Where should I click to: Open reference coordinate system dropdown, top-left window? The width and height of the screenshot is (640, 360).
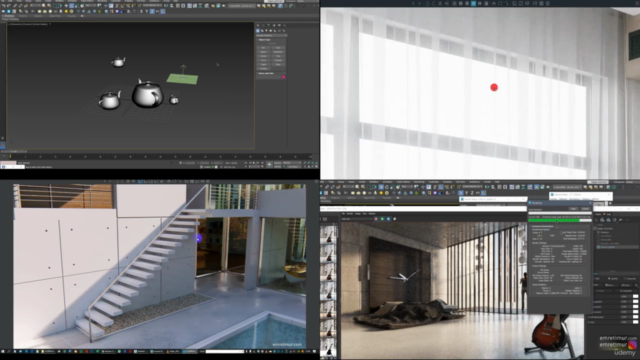pyautogui.click(x=91, y=5)
